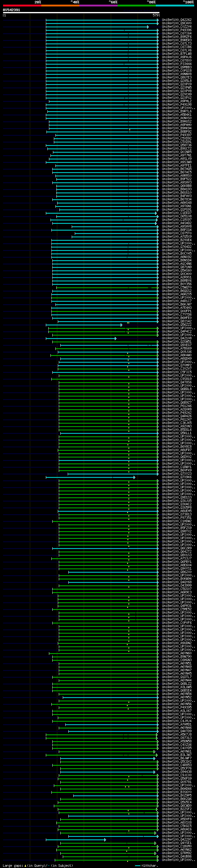Click the query end position 579
197x868 pixels.
click(x=155, y=15)
